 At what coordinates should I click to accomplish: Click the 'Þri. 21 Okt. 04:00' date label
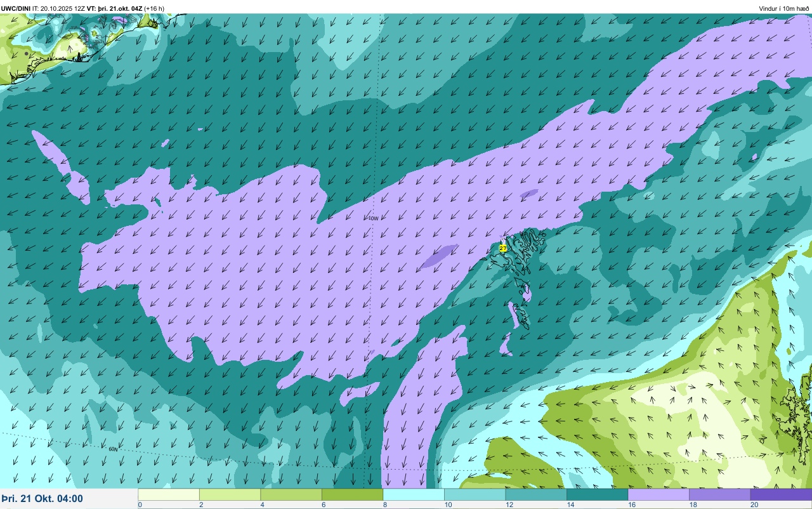click(x=42, y=499)
